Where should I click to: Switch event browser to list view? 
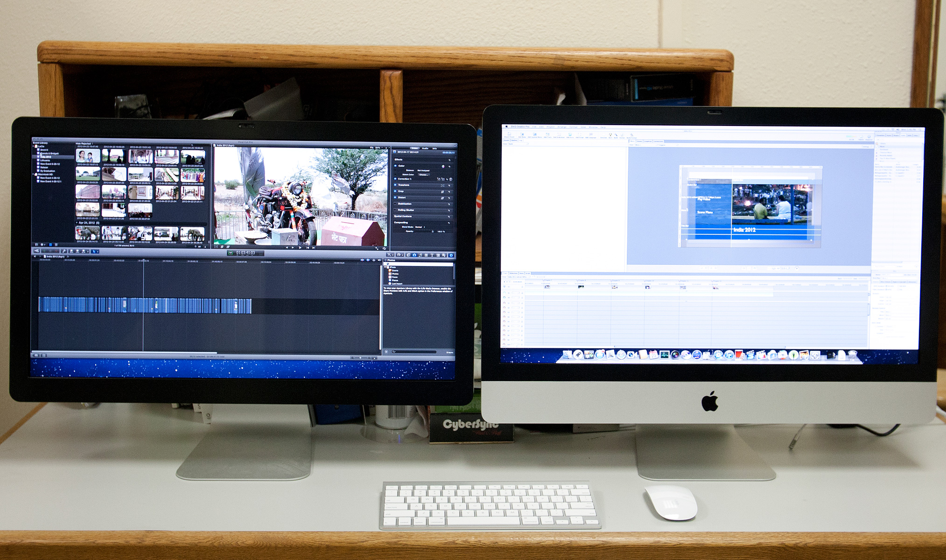(x=56, y=245)
